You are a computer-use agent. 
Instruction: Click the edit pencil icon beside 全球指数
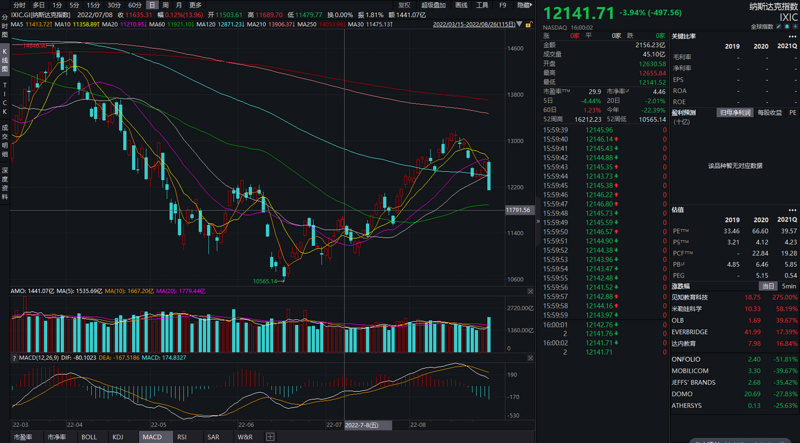[779, 27]
